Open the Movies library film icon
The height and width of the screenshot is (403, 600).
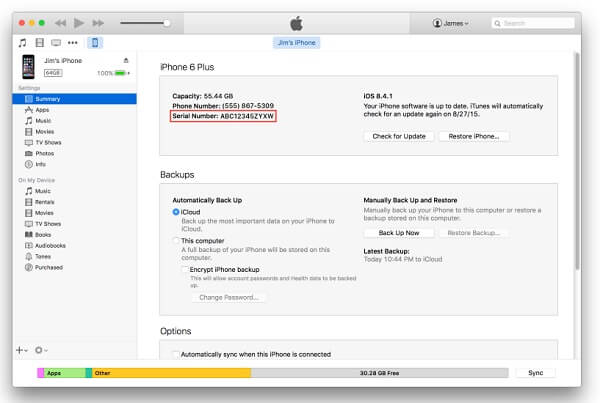click(39, 43)
